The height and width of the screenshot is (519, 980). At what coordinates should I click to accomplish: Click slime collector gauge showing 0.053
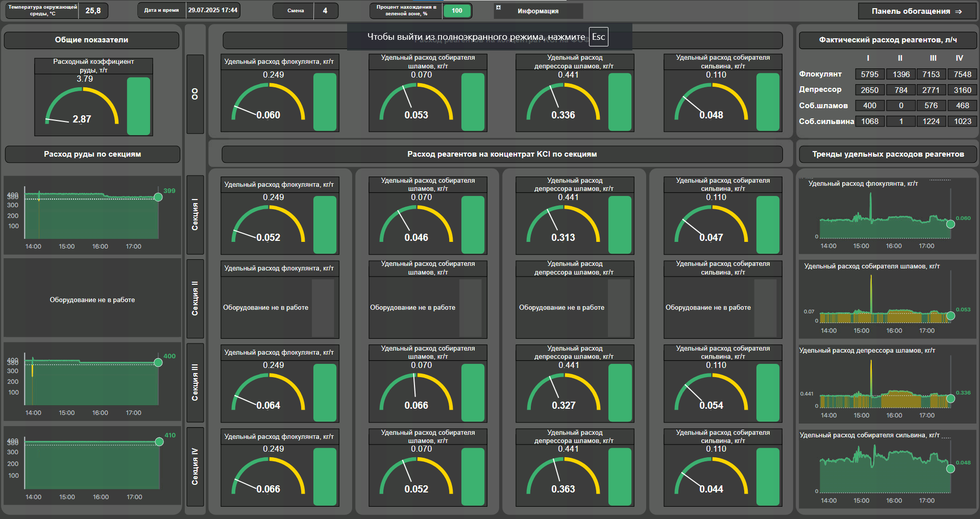click(415, 102)
